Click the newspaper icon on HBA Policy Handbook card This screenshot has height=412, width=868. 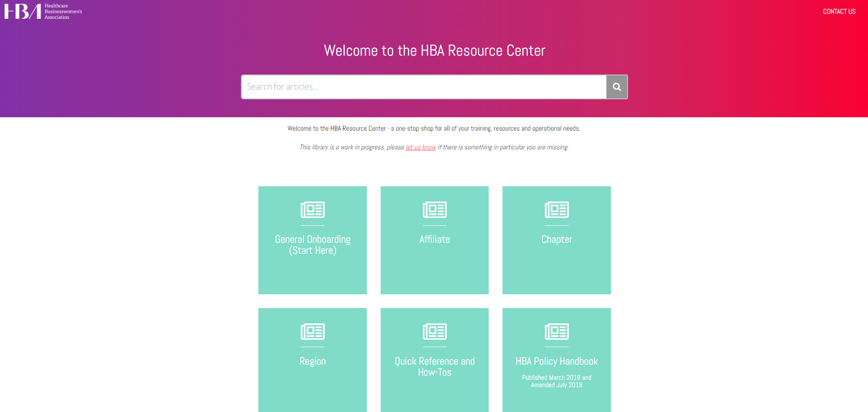[557, 332]
